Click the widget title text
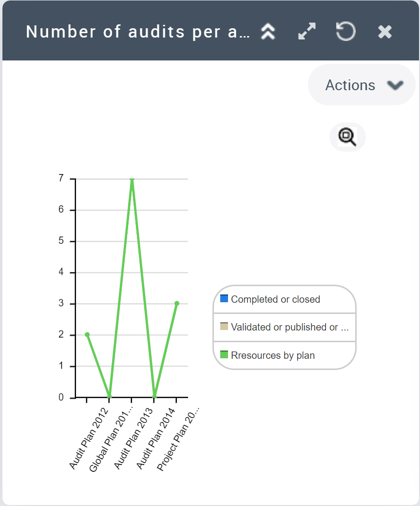 tap(137, 32)
